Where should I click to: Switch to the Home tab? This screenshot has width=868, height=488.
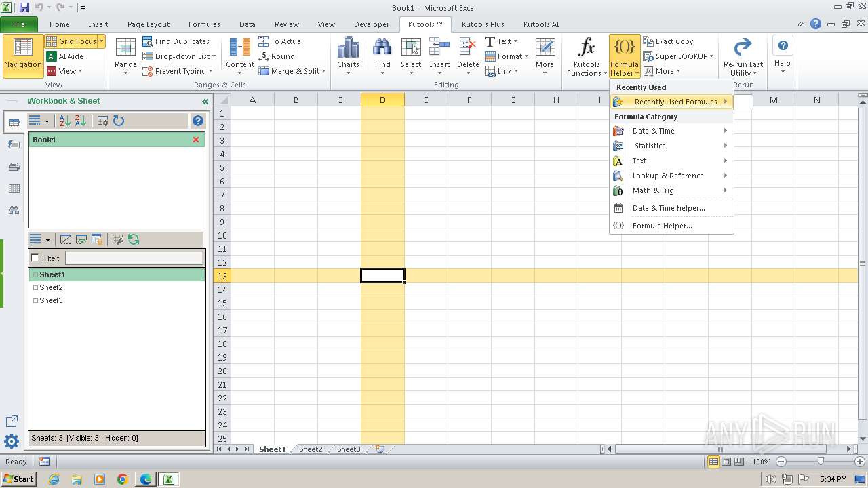tap(59, 24)
